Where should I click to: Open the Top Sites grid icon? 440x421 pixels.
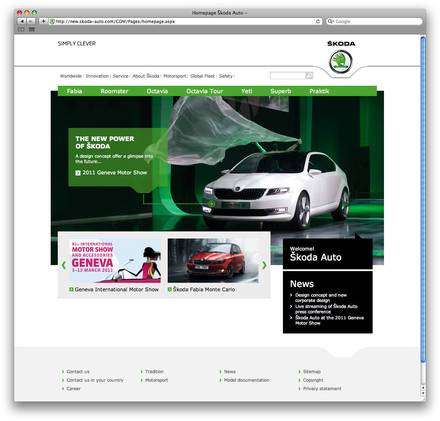click(32, 29)
